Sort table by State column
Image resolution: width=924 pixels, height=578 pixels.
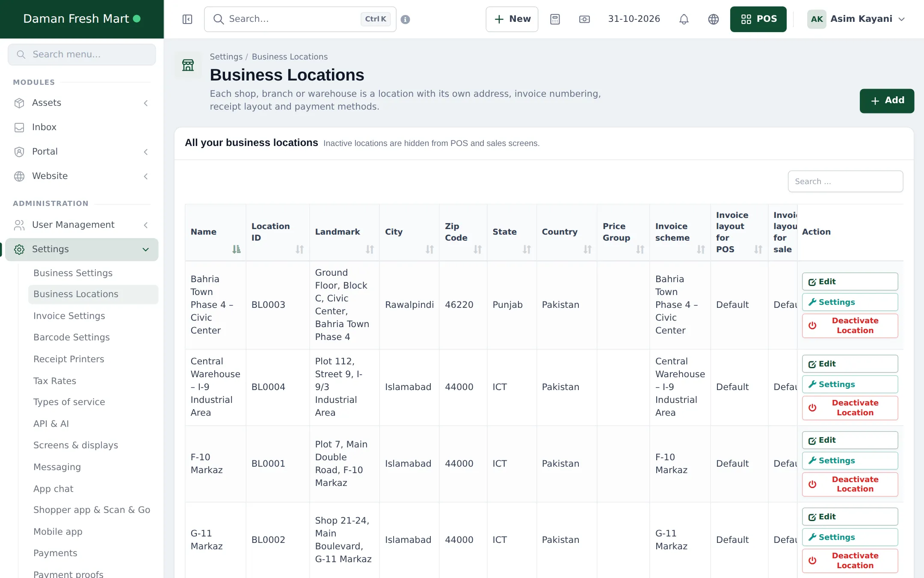[x=527, y=249]
